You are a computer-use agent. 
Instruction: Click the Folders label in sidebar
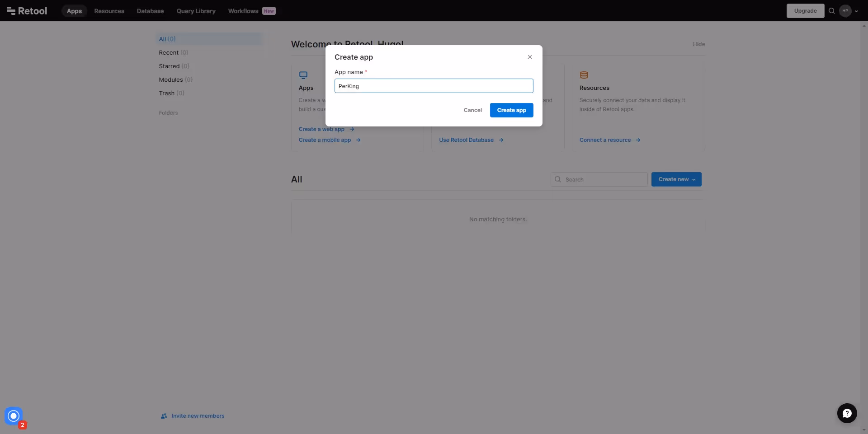pyautogui.click(x=168, y=113)
